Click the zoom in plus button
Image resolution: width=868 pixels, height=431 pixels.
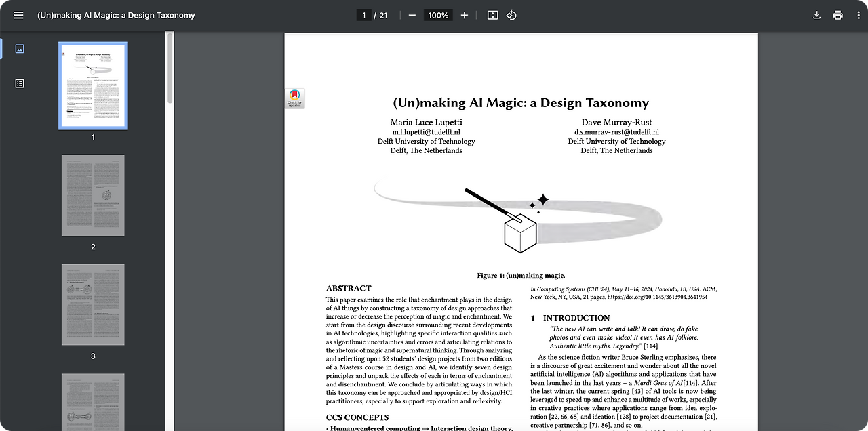coord(465,15)
